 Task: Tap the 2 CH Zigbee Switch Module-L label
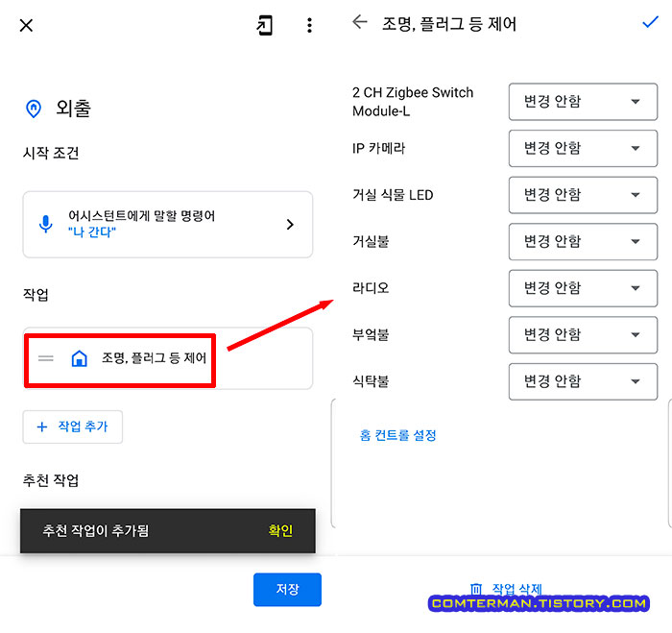coord(413,102)
